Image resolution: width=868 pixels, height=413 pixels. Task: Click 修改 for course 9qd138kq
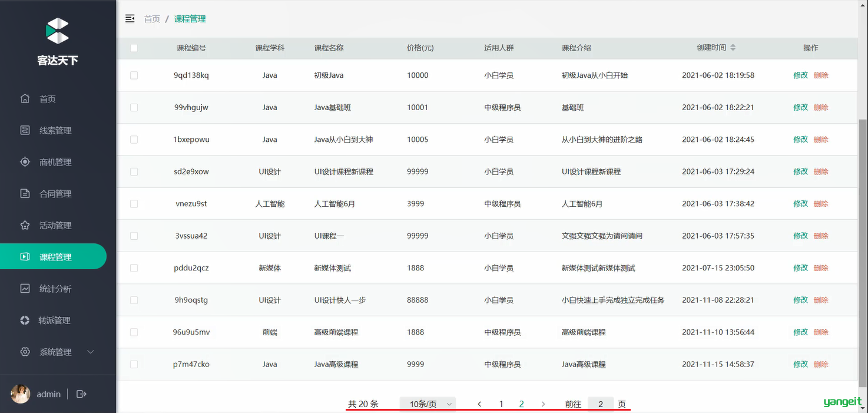point(800,75)
